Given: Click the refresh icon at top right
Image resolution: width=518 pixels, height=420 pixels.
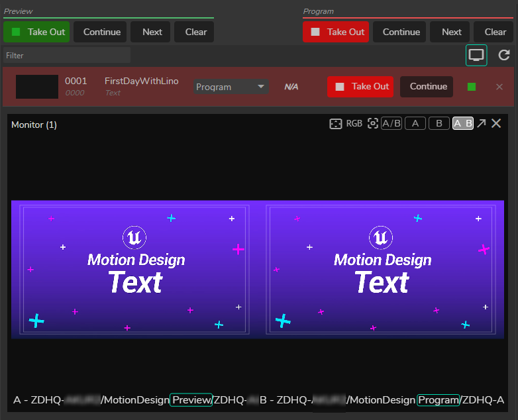Looking at the screenshot, I should click(504, 56).
